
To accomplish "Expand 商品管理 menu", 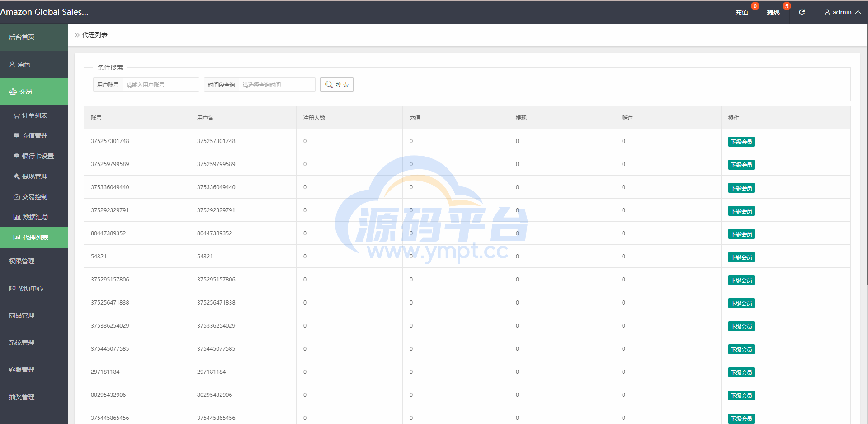I will point(34,315).
